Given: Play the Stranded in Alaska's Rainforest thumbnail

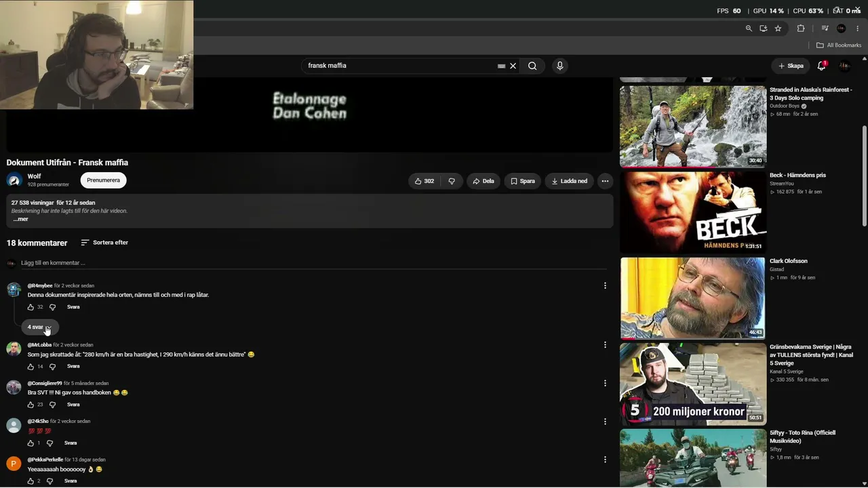Looking at the screenshot, I should point(693,125).
